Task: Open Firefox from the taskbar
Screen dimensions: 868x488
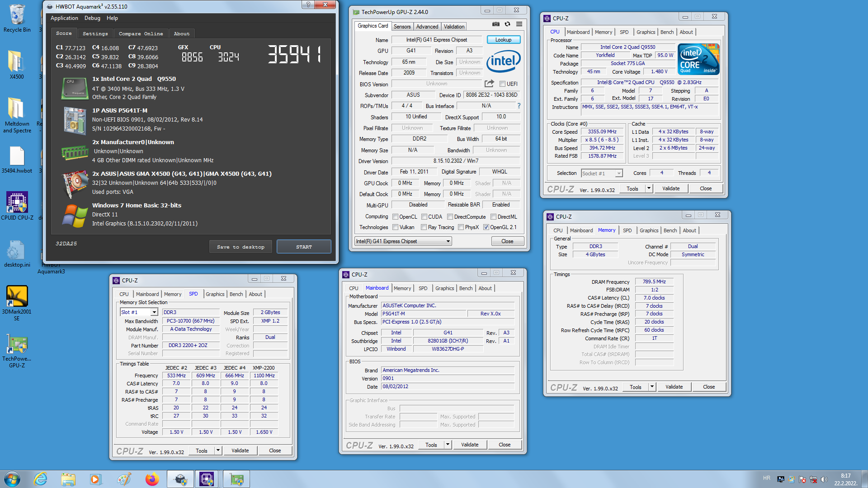Action: tap(152, 479)
